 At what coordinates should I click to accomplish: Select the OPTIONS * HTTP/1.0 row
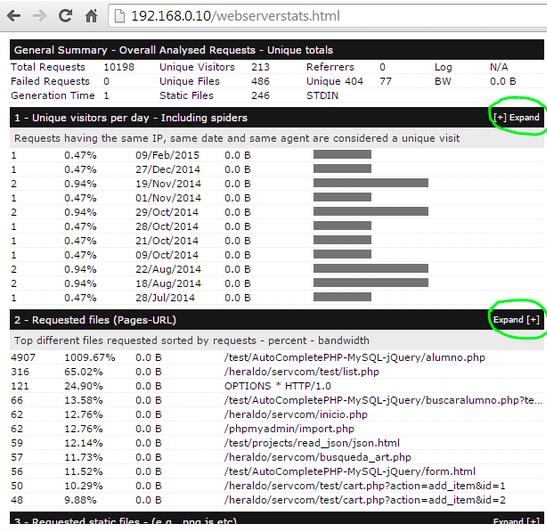point(277,386)
